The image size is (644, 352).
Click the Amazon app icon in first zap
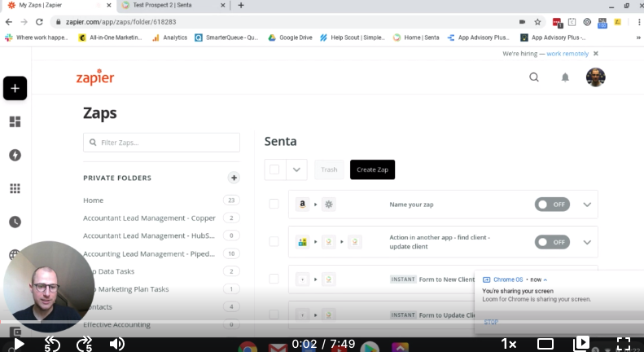point(302,204)
